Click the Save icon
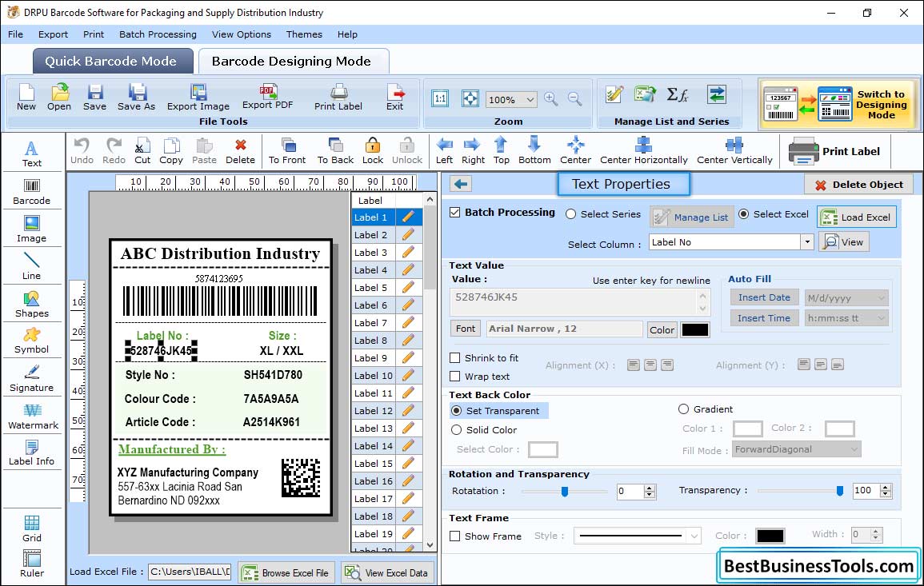The image size is (924, 586). [95, 98]
